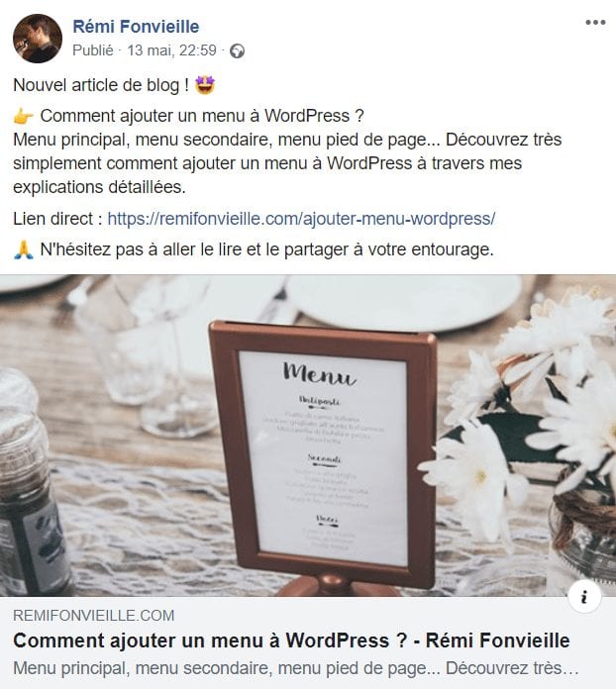Click the pointing hand emoji
Viewport: 616px width, 689px height.
point(24,117)
